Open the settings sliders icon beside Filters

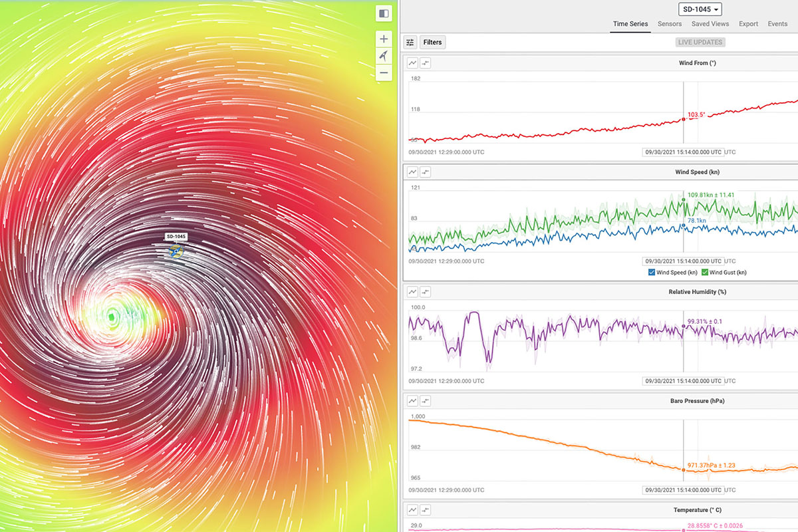pos(410,42)
